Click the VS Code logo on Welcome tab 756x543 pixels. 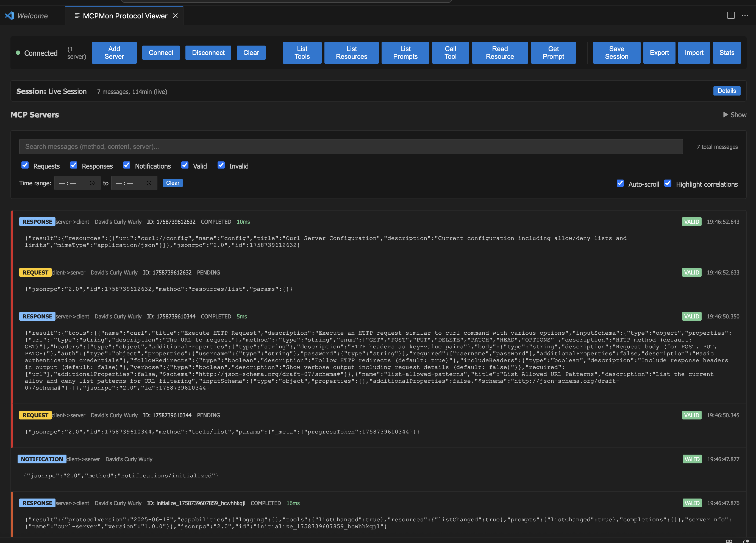point(9,16)
